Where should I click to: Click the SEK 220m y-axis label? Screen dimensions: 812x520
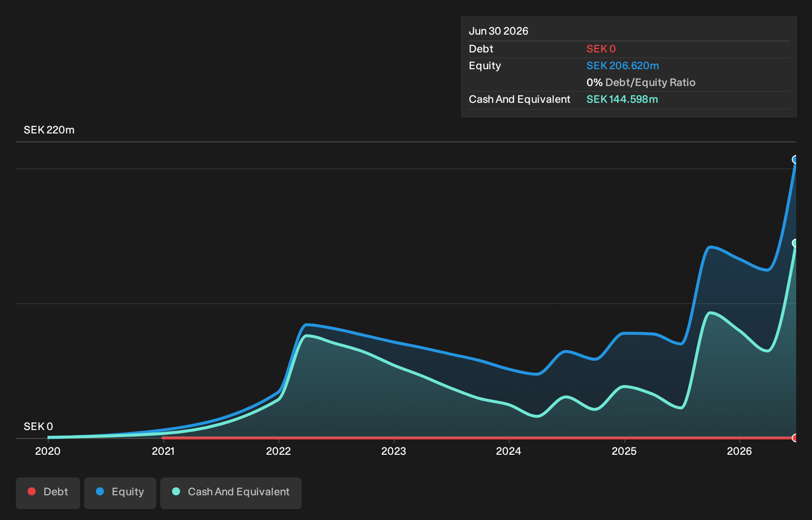coord(49,130)
